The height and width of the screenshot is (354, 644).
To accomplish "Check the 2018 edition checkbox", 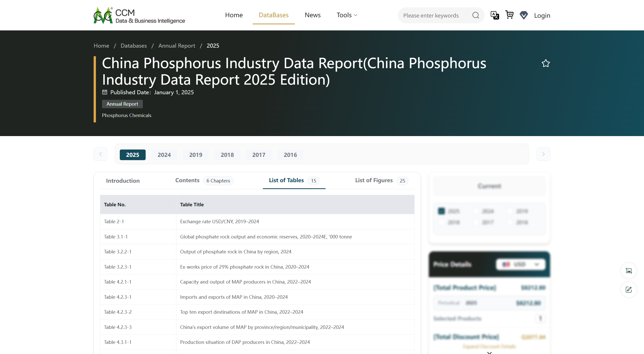I will [x=442, y=222].
